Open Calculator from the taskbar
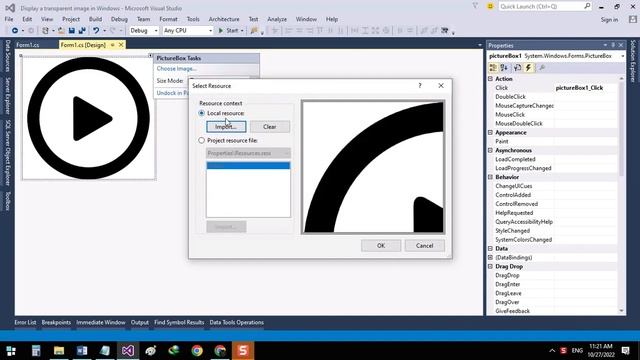The width and height of the screenshot is (640, 360). [36, 351]
